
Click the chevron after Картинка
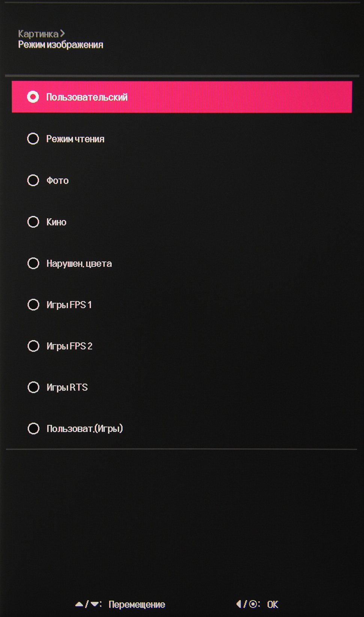[x=62, y=33]
